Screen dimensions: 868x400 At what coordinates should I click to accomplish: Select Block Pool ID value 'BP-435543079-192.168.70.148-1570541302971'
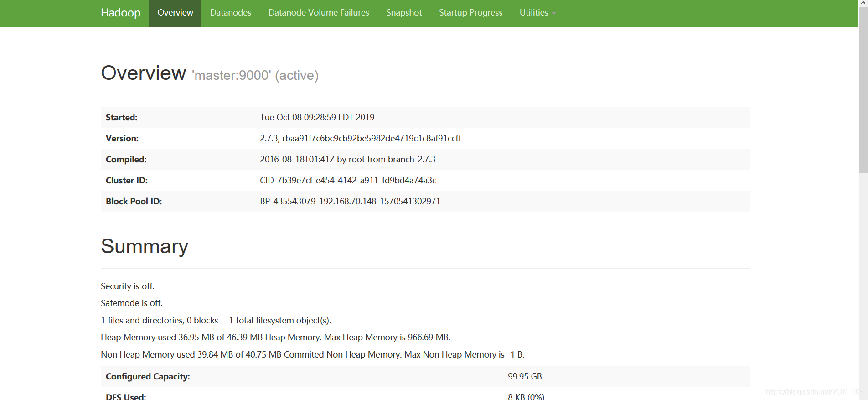350,202
